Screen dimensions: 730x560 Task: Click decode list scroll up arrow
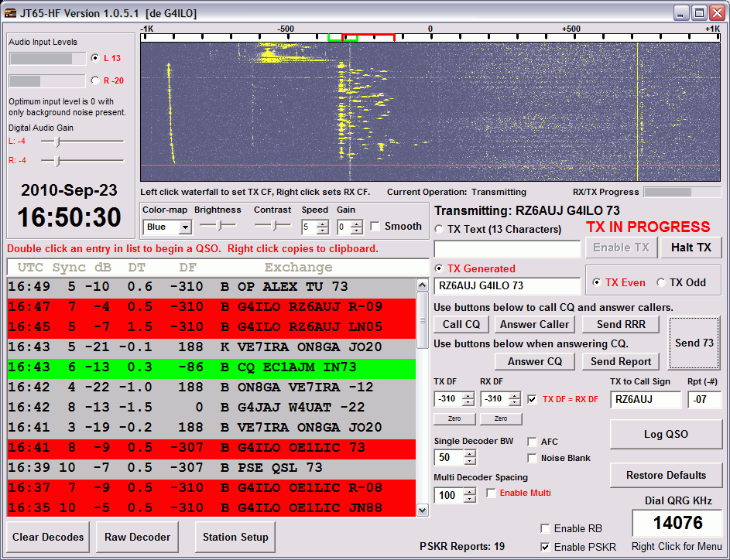click(422, 285)
